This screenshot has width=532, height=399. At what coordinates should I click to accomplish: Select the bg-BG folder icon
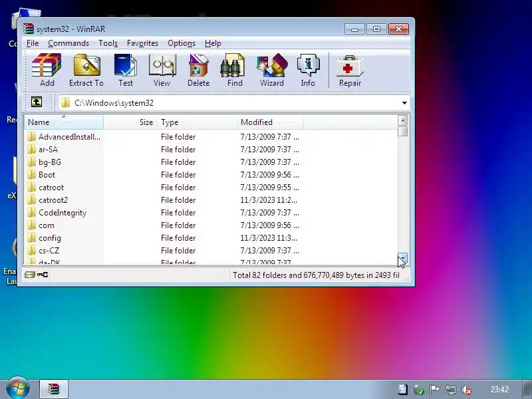(31, 162)
